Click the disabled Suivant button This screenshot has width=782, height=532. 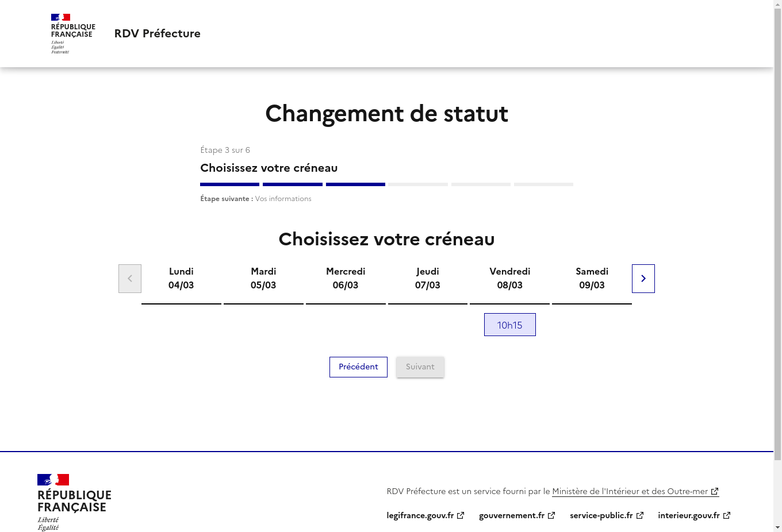420,367
